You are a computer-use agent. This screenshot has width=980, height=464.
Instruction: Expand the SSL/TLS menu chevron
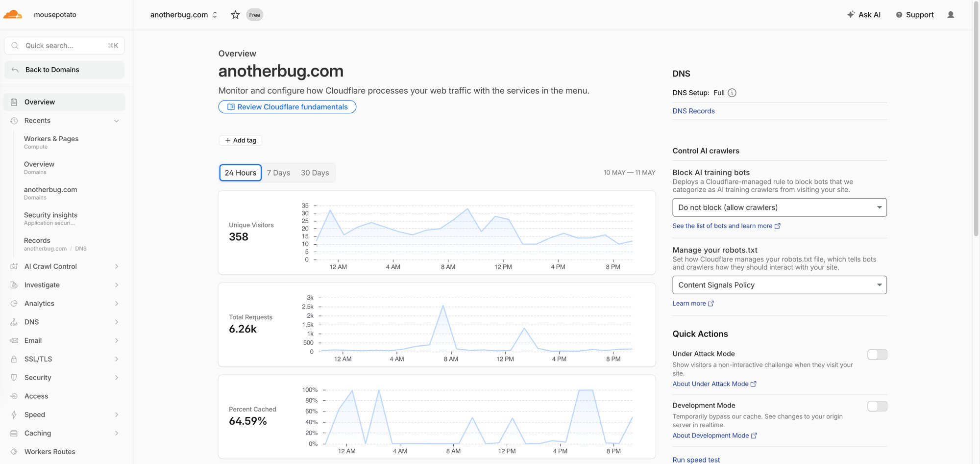point(117,359)
